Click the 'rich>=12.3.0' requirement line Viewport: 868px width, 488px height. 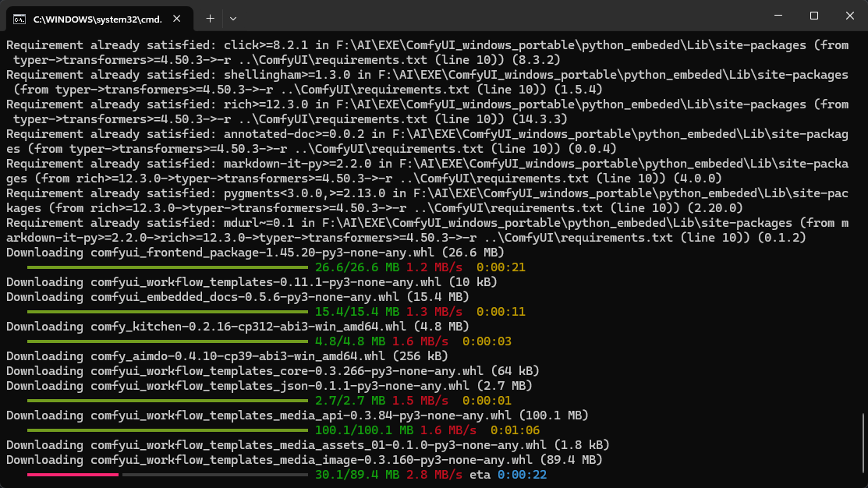(427, 111)
